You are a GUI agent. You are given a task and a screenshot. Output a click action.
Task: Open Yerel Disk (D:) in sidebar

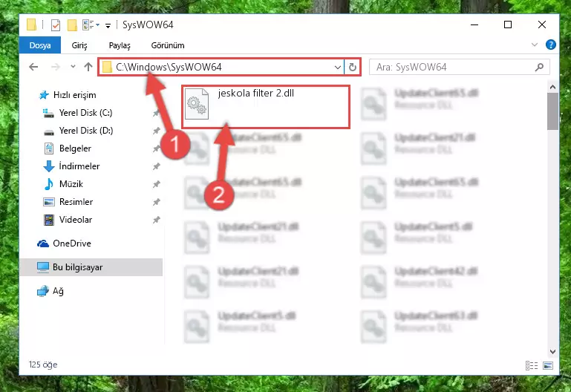click(78, 131)
